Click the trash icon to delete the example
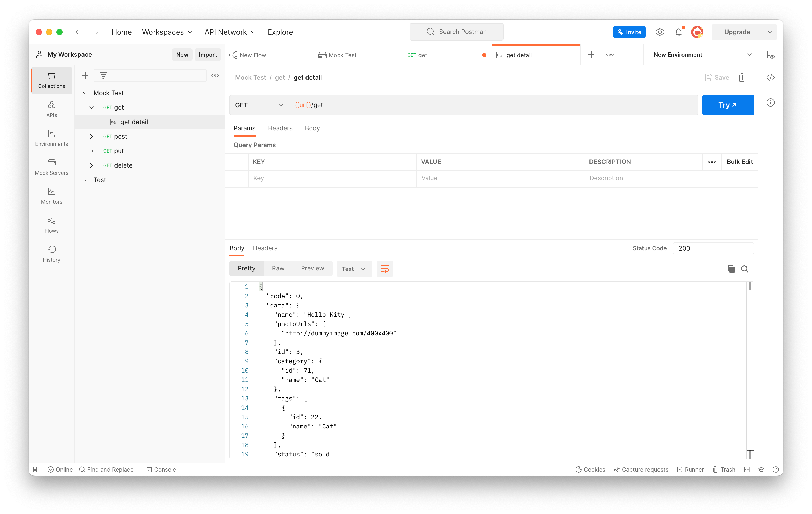The height and width of the screenshot is (514, 812). tap(741, 78)
